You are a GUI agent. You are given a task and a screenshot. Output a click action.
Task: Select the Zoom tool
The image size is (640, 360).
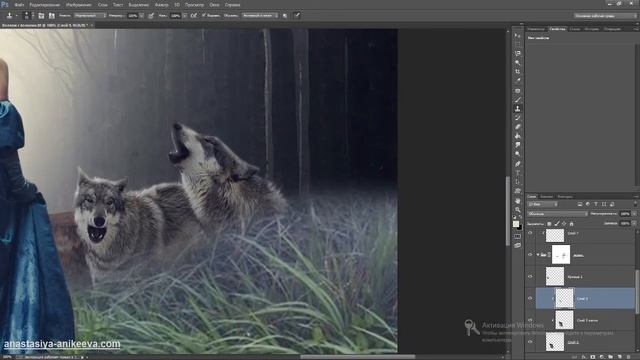[x=518, y=210]
